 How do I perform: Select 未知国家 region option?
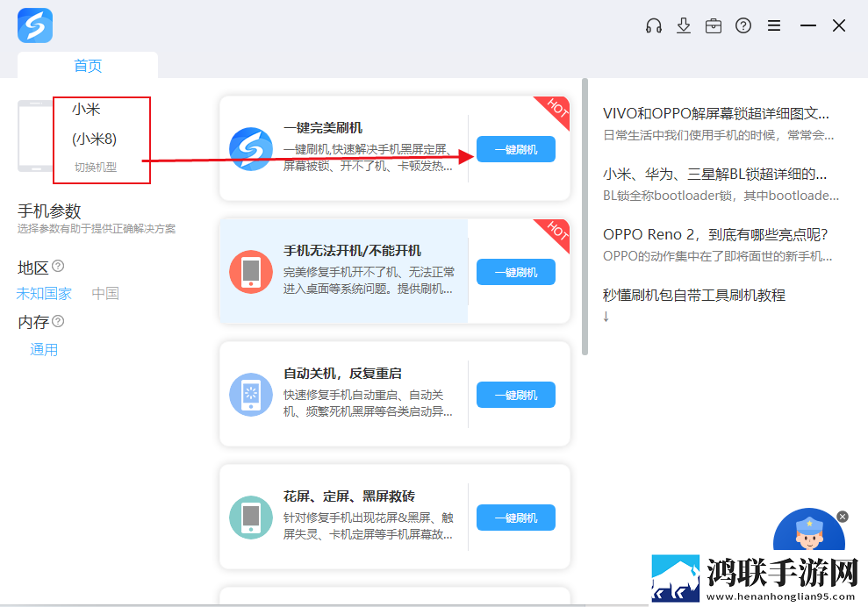[44, 293]
